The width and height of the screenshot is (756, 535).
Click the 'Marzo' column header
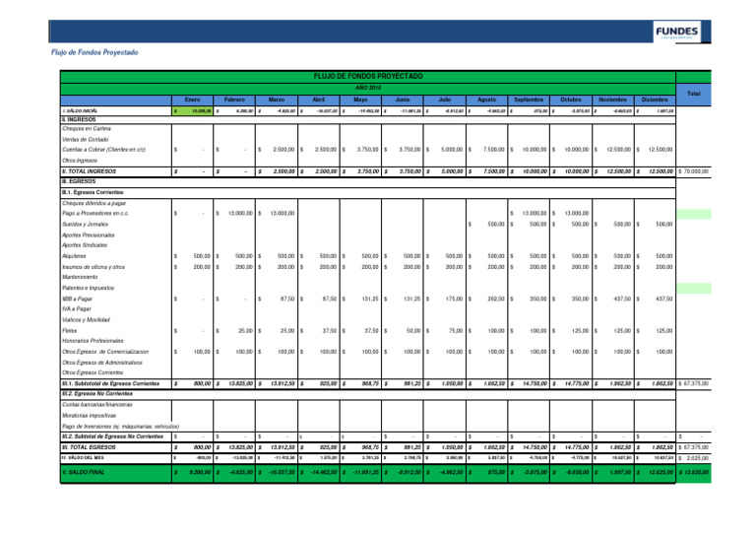click(277, 100)
